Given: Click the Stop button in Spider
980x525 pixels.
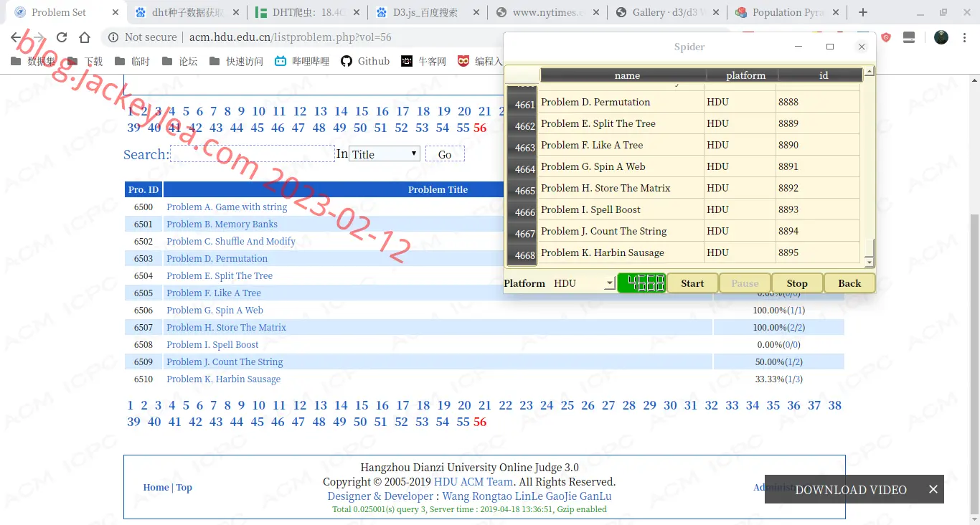Looking at the screenshot, I should (797, 283).
